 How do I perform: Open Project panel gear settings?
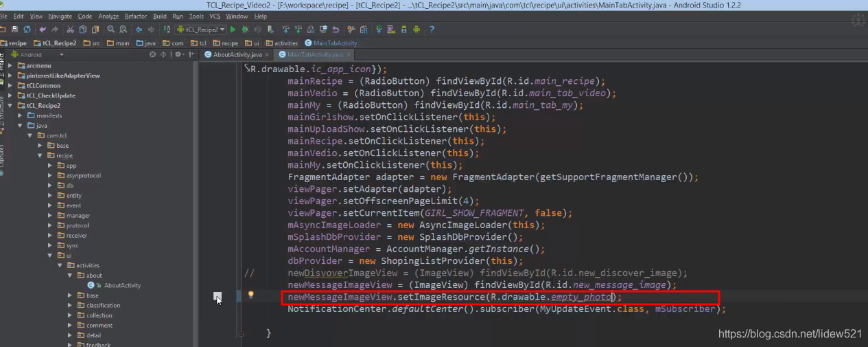click(178, 54)
